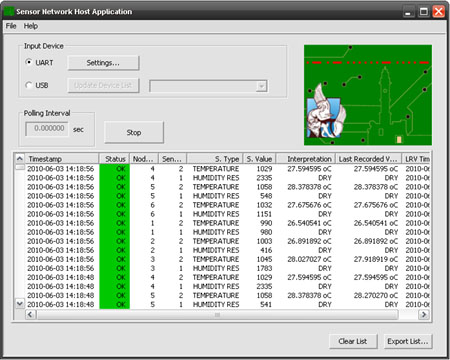The width and height of the screenshot is (450, 360).
Task: Click the Clear List button
Action: (353, 341)
